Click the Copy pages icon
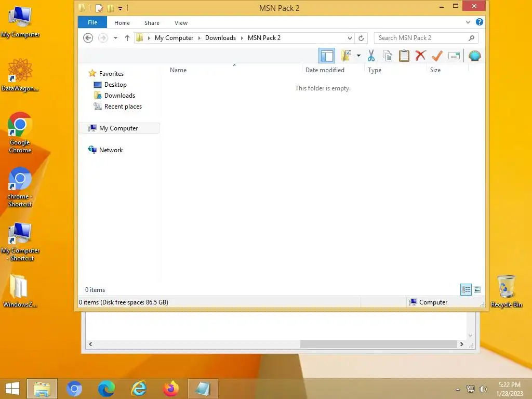 pyautogui.click(x=388, y=56)
